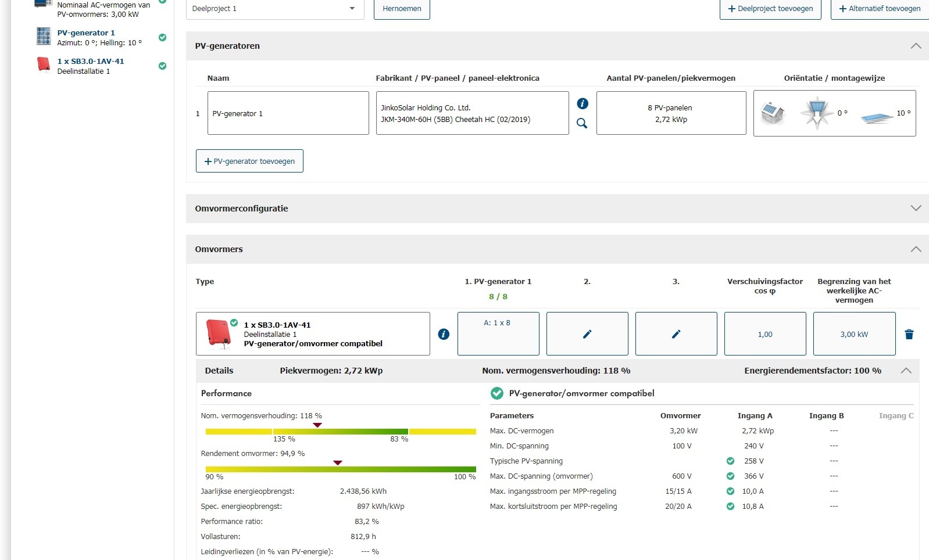The image size is (929, 560).
Task: Click the A: 1 x 8 string box
Action: (x=498, y=334)
